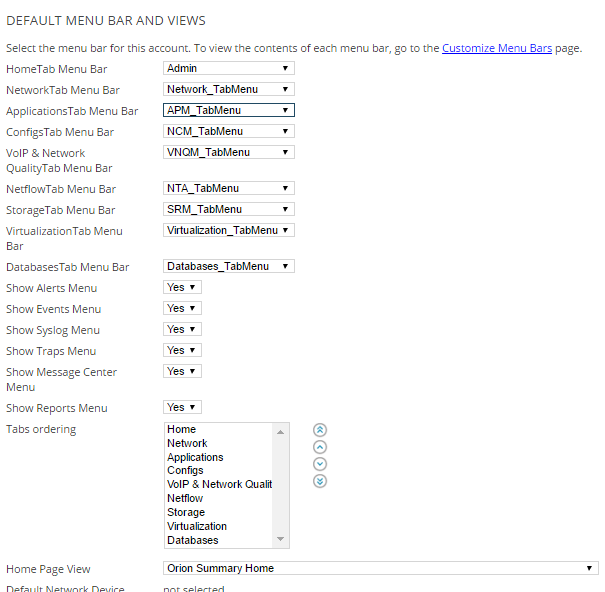
Task: Open the ConfigsTab Menu Bar dropdown showing NCM_TabMenu
Action: pos(229,131)
